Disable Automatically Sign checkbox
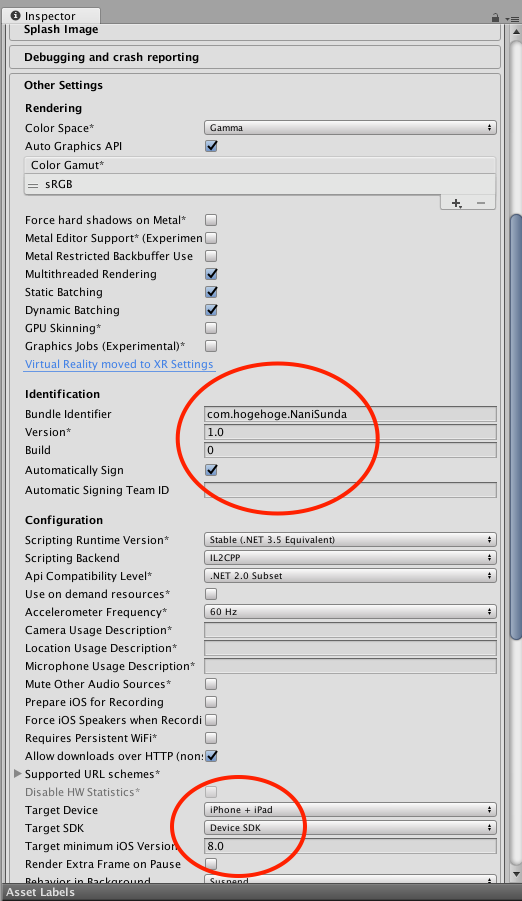 [211, 470]
